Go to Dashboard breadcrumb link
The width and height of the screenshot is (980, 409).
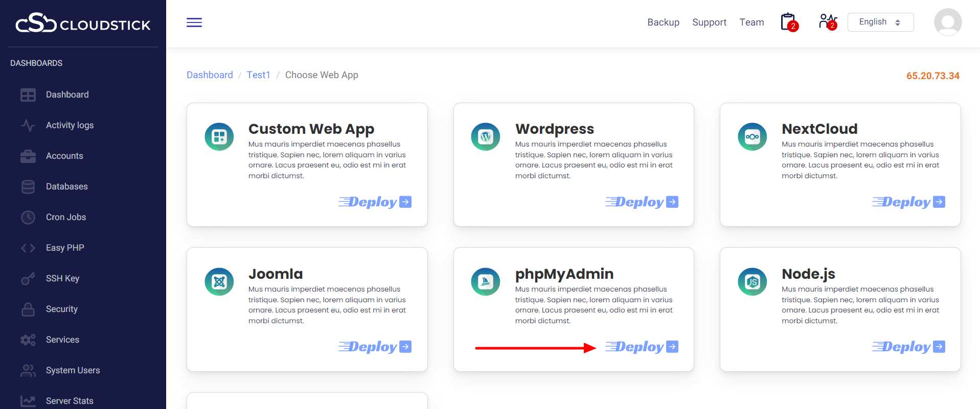tap(210, 75)
